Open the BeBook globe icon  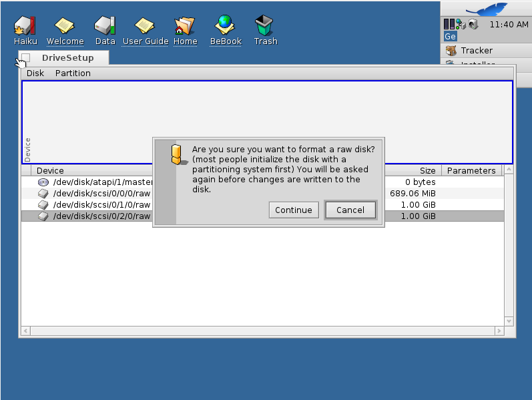click(x=226, y=26)
